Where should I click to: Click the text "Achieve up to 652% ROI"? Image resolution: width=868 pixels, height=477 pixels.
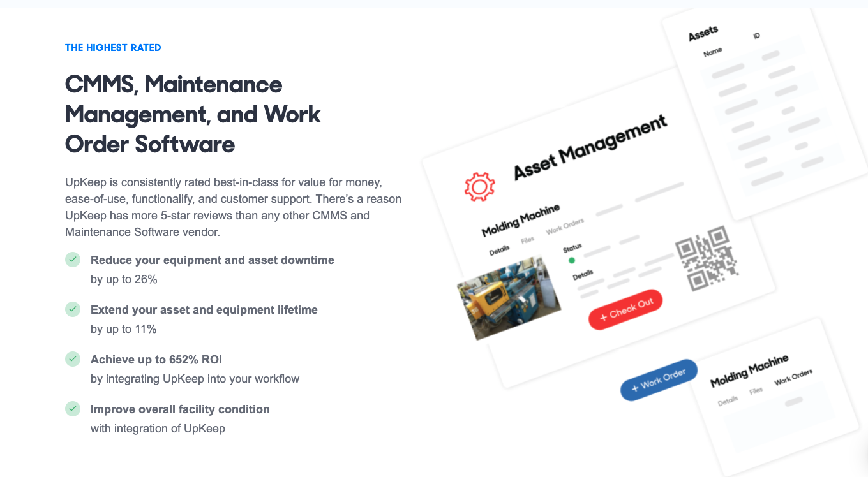point(156,360)
